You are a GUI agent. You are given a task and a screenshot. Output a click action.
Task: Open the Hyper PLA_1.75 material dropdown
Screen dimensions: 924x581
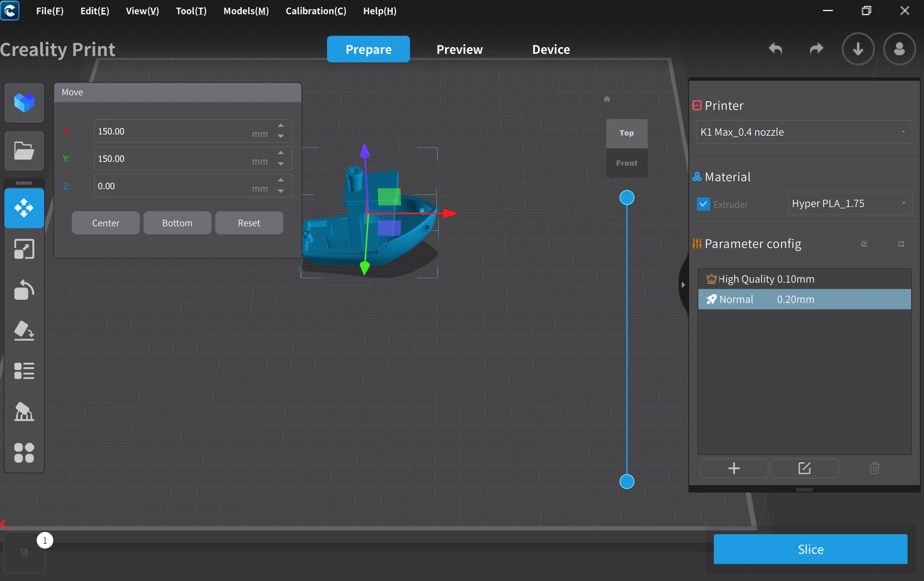[850, 203]
